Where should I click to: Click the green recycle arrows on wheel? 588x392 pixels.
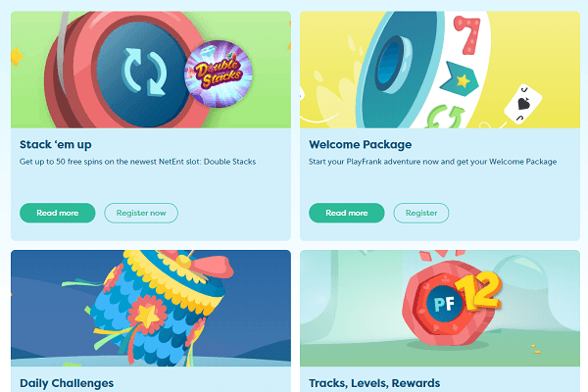[446, 117]
